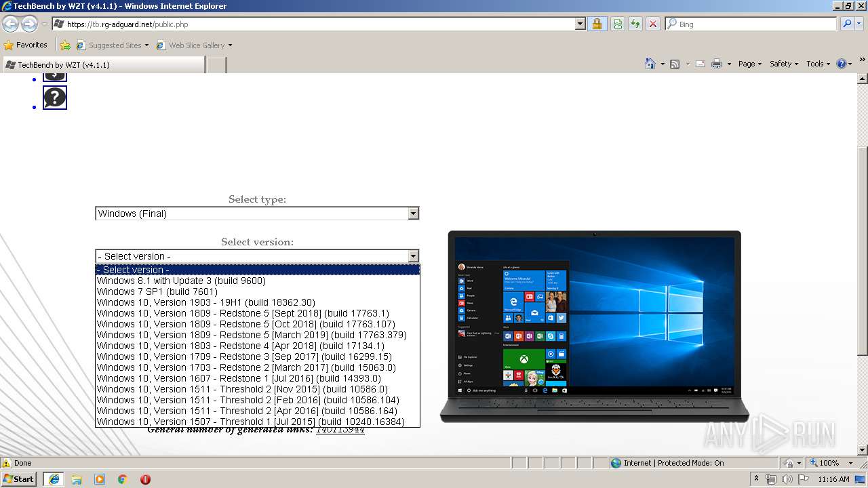This screenshot has width=868, height=488.
Task: Open the Tools menu
Action: (x=818, y=64)
